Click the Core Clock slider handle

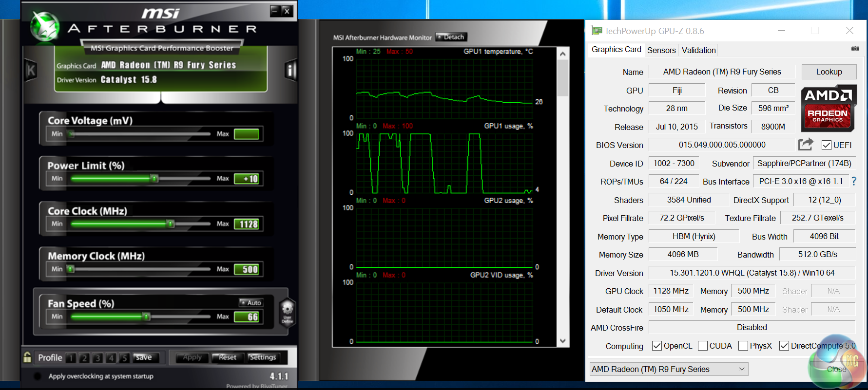(171, 224)
